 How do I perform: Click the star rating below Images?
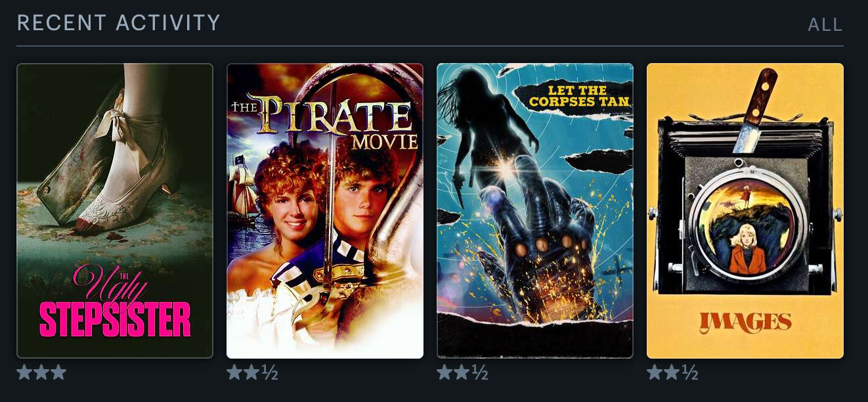pos(673,373)
